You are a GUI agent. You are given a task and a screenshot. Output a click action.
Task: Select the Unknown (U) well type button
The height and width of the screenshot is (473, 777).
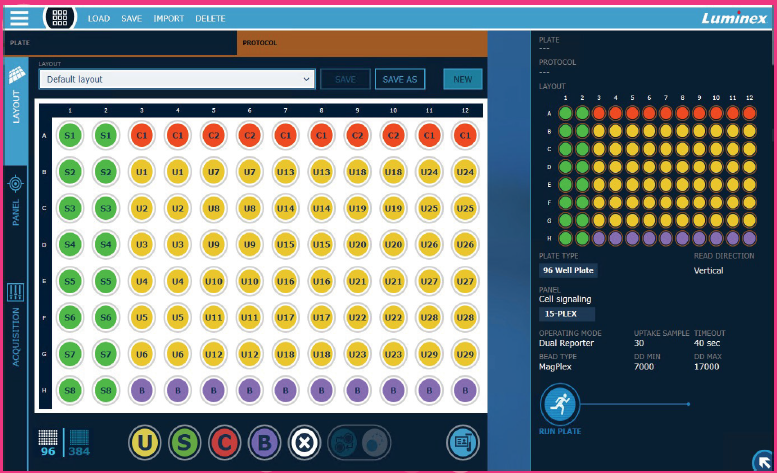coord(145,442)
